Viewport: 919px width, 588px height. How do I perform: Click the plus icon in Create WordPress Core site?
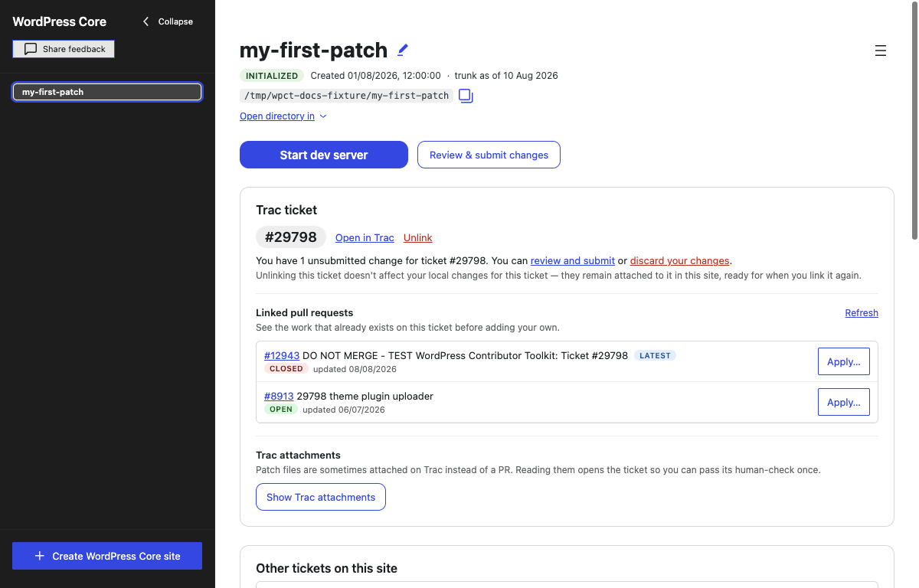click(x=40, y=556)
